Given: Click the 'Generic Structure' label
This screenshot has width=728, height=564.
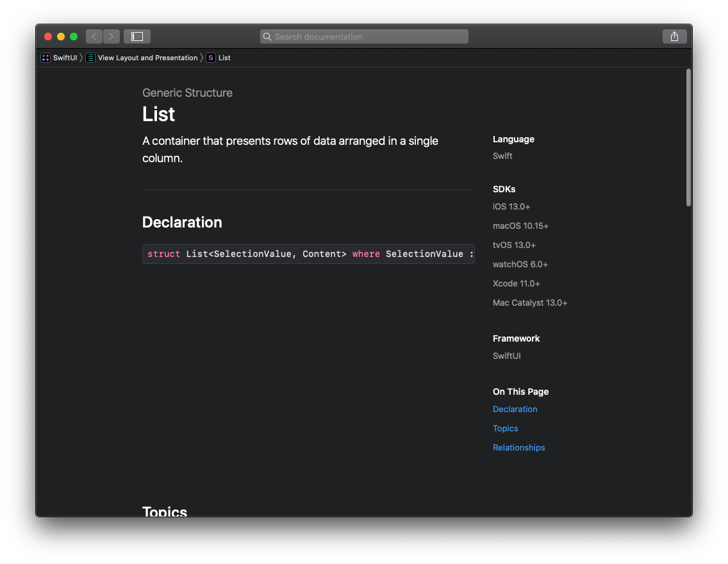Looking at the screenshot, I should 187,93.
